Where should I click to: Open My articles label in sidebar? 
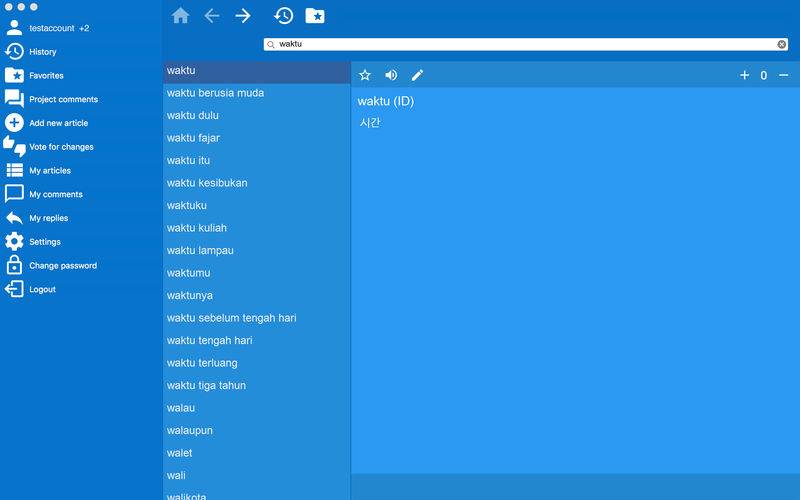click(50, 170)
